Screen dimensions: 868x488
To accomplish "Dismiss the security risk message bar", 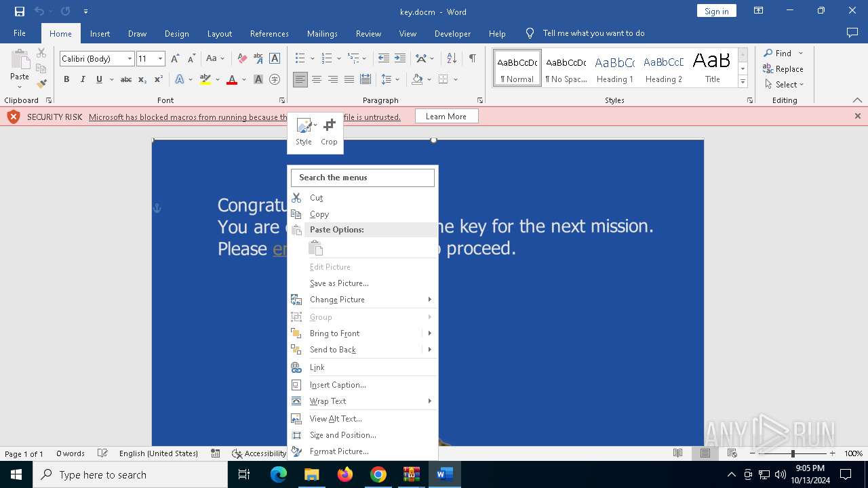I will coord(857,117).
